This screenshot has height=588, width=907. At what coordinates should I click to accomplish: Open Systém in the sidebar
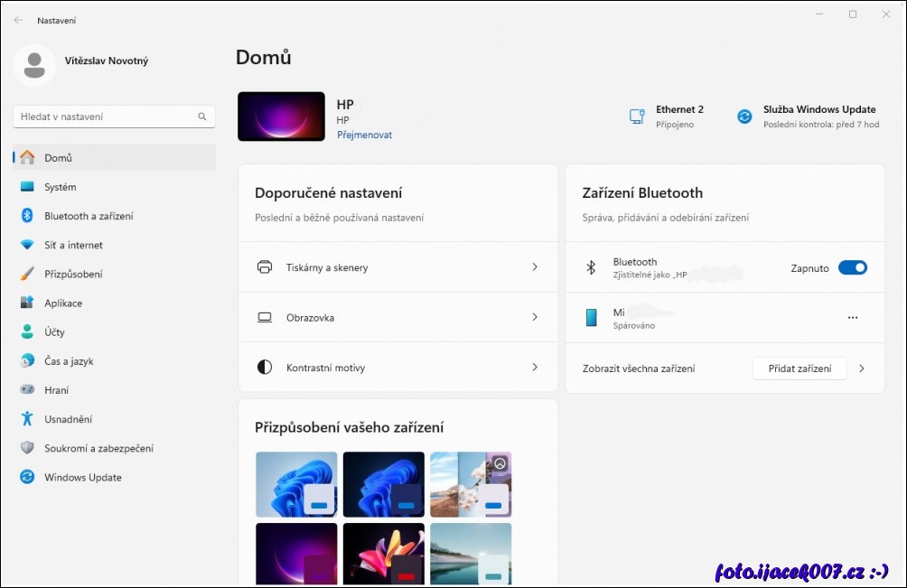(x=61, y=187)
